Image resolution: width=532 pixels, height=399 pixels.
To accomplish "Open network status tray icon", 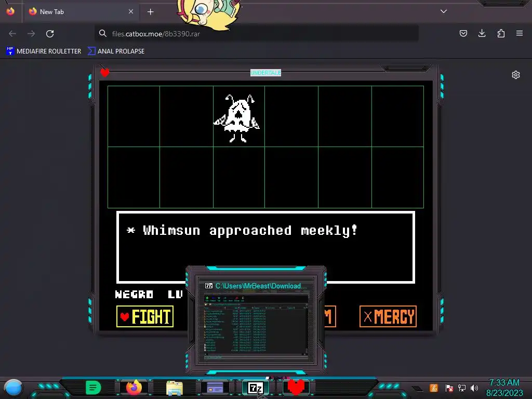I will pyautogui.click(x=462, y=388).
